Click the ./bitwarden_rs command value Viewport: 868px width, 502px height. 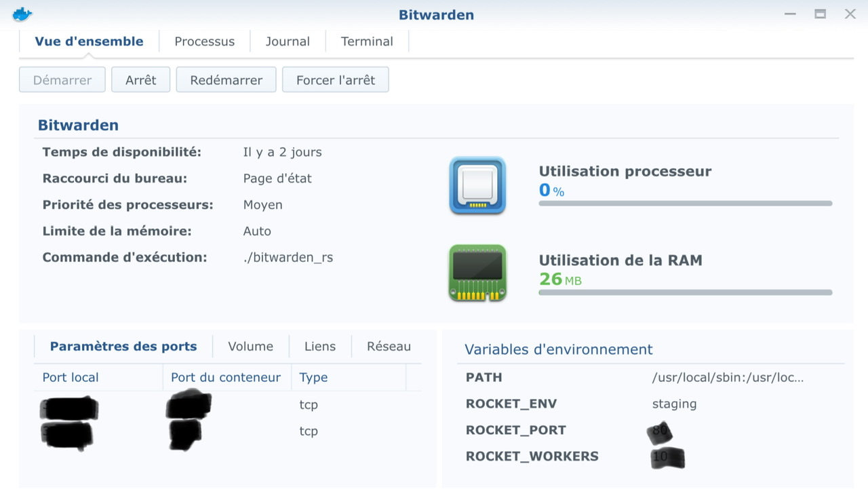pos(288,258)
